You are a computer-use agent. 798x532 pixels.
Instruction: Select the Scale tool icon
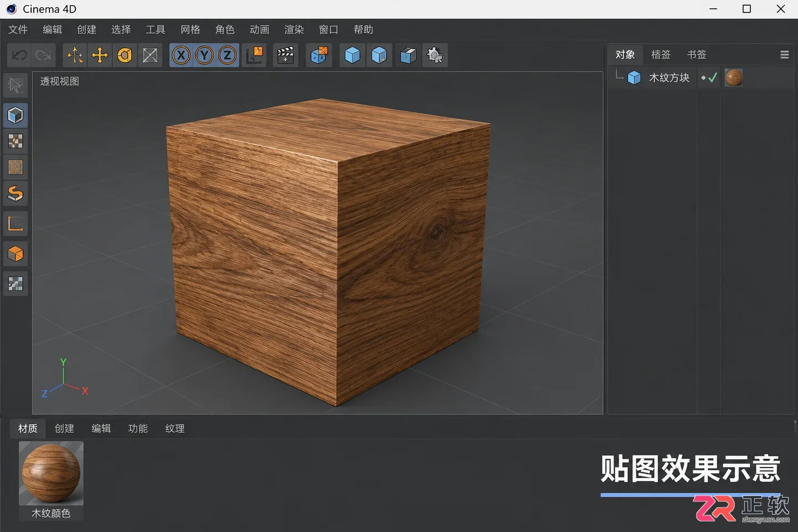[150, 55]
